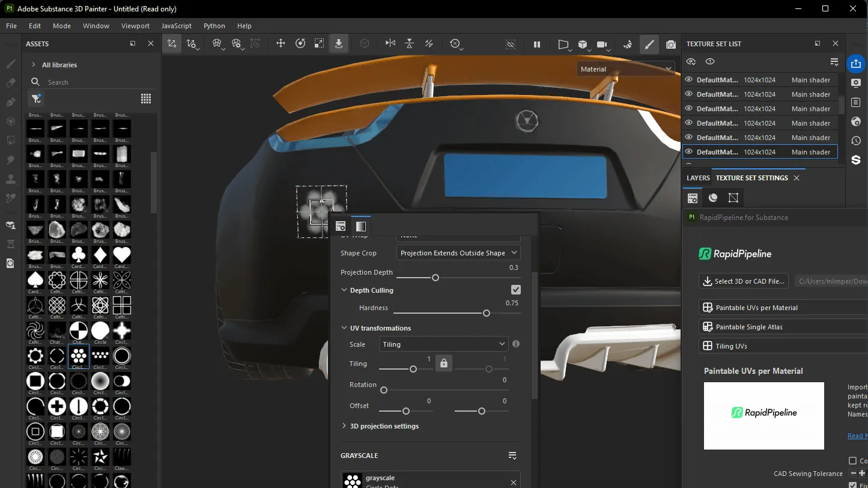
Task: Click the info icon beside Scale
Action: coord(516,344)
